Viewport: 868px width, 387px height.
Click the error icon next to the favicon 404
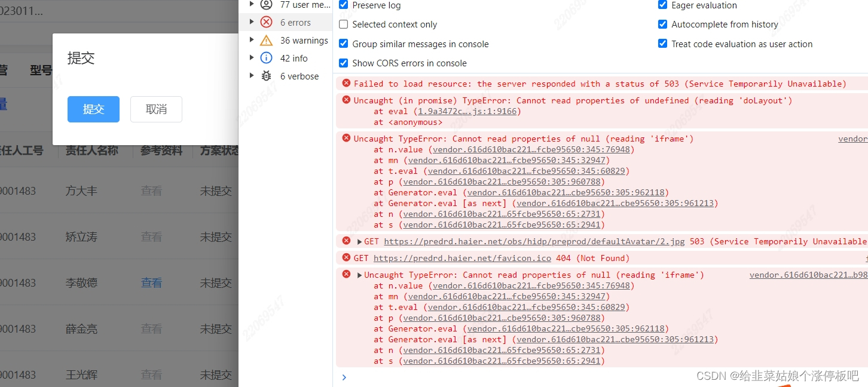point(346,258)
